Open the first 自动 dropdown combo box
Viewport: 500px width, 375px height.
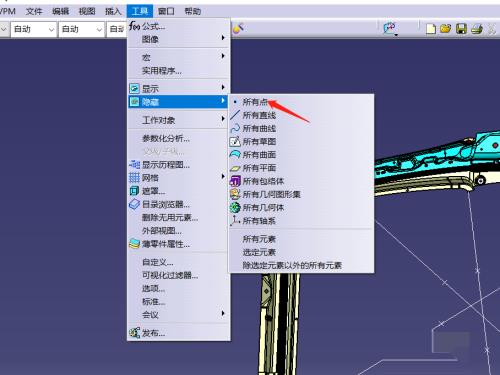pos(33,29)
